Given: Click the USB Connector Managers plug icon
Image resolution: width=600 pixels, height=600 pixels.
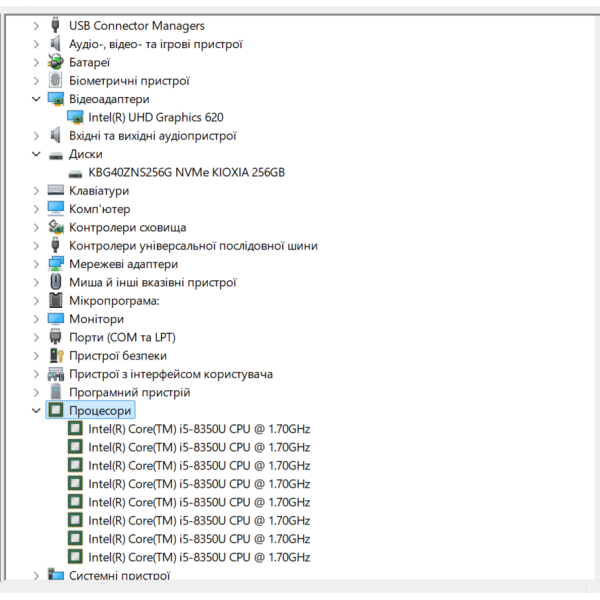Looking at the screenshot, I should coord(55,25).
